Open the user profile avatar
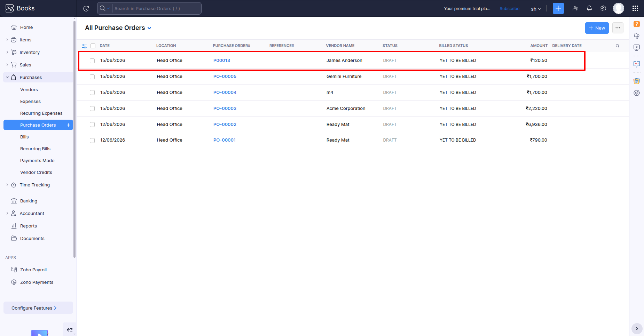This screenshot has width=644, height=336. tap(619, 8)
